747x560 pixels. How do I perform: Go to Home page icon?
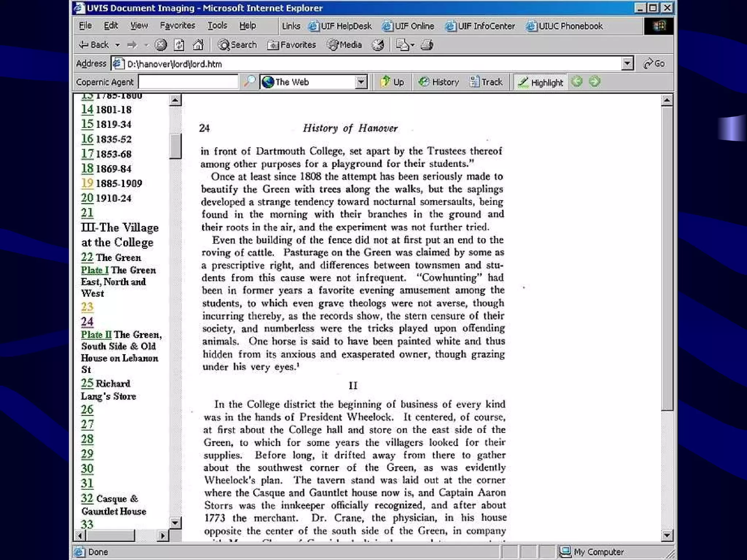pos(198,45)
